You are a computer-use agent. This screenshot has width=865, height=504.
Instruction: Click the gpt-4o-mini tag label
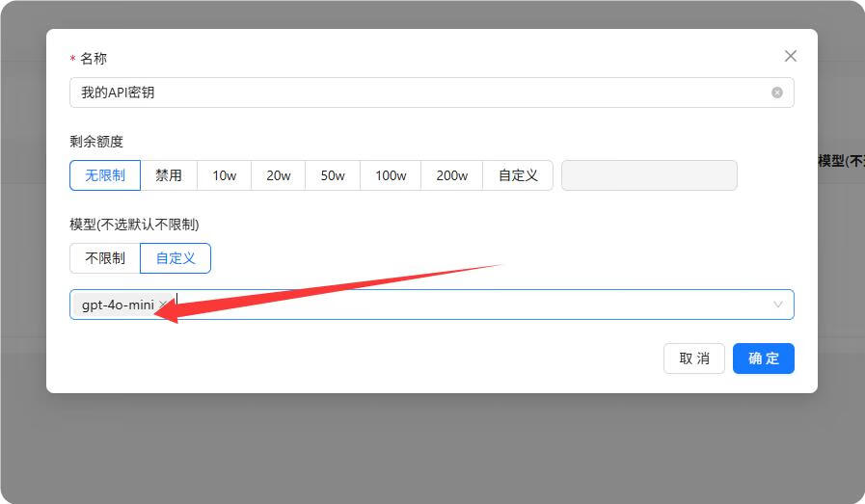pos(117,305)
